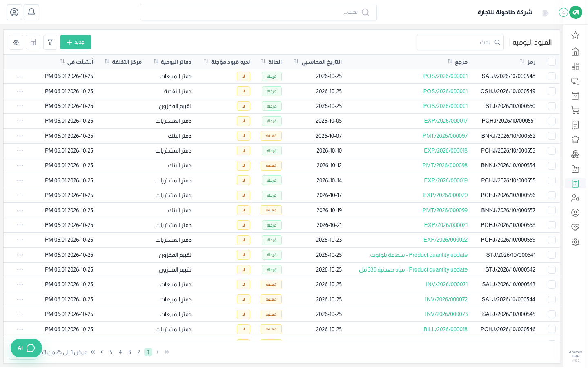The image size is (588, 368).
Task: Go to page 3 in pagination
Action: 129,352
